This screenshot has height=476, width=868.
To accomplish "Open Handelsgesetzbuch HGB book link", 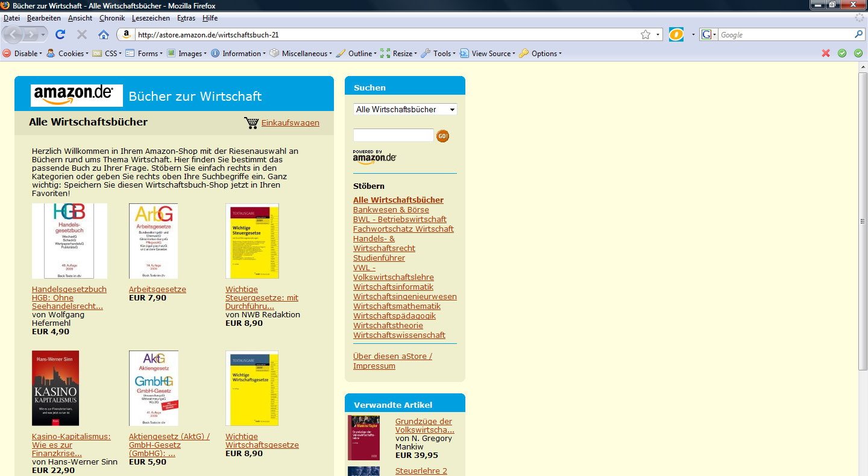I will click(69, 297).
